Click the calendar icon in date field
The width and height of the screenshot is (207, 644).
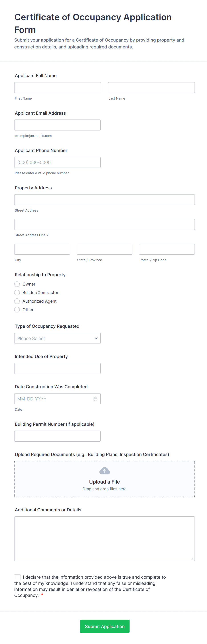click(95, 399)
